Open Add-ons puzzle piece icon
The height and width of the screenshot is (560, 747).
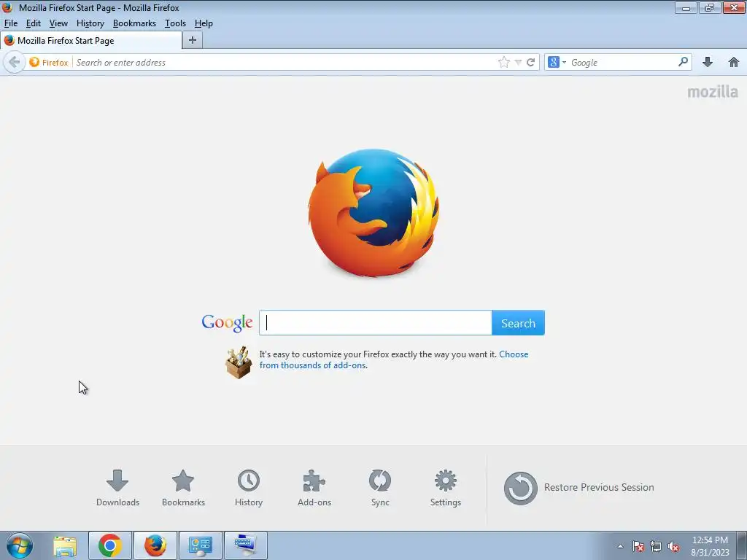314,488
